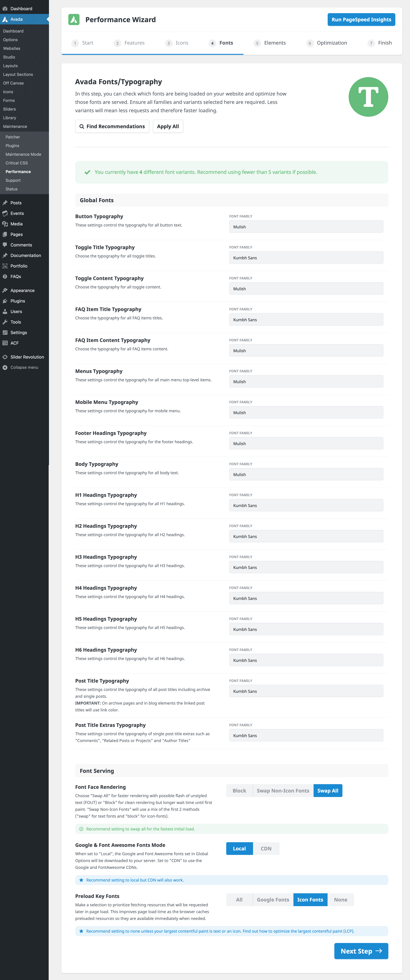This screenshot has height=980, width=410.
Task: Click the ACF icon in the sidebar
Action: tap(5, 343)
